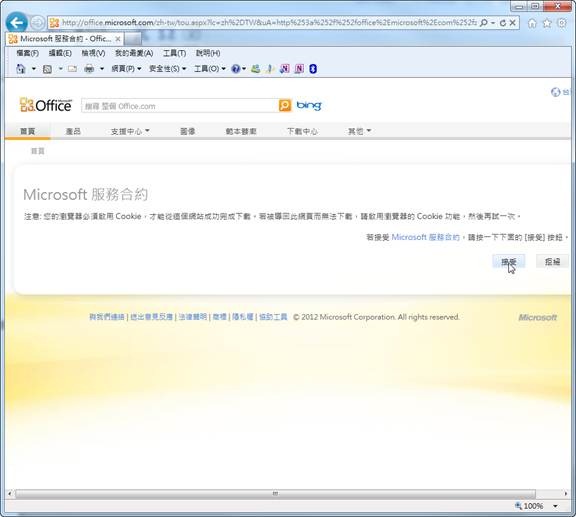Image resolution: width=576 pixels, height=517 pixels.
Task: Click the globe icon at page top right
Action: tap(555, 92)
